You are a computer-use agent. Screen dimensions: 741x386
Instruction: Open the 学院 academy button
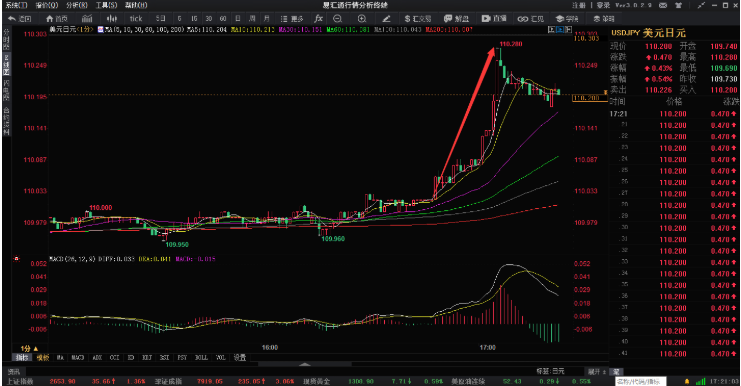567,18
